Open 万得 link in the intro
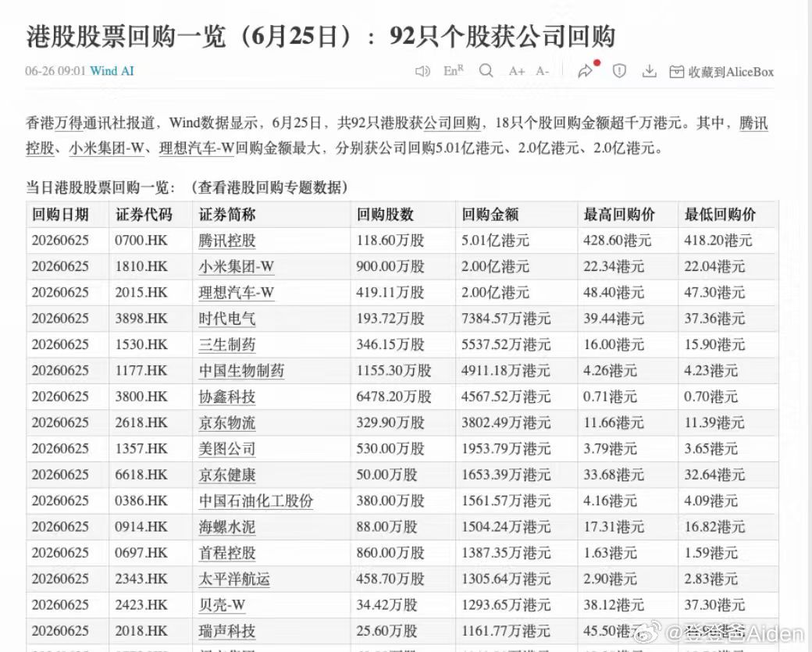This screenshot has width=812, height=652. (x=69, y=123)
